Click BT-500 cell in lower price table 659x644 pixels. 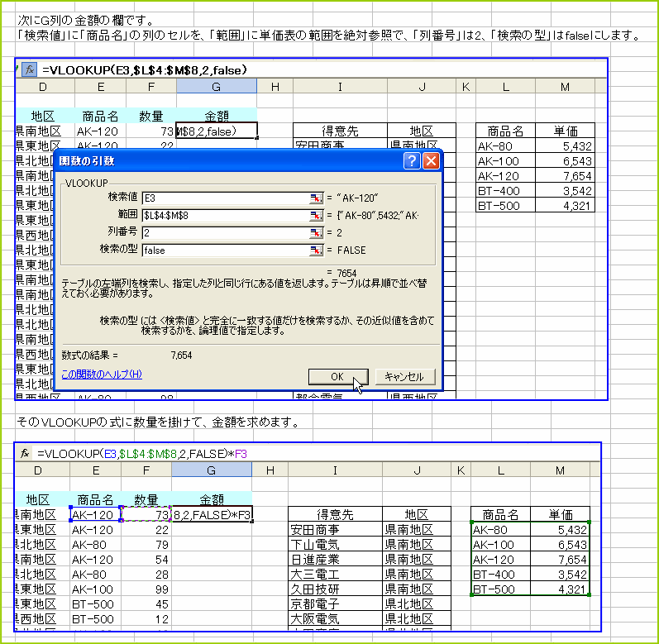coord(500,589)
